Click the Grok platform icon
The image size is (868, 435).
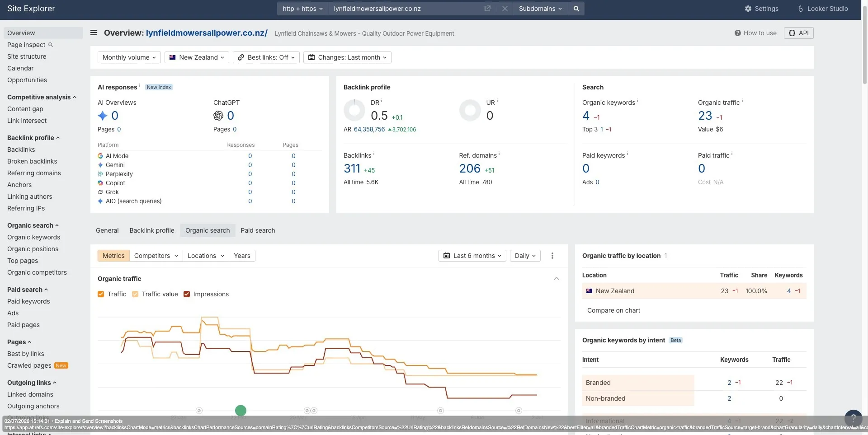(100, 192)
